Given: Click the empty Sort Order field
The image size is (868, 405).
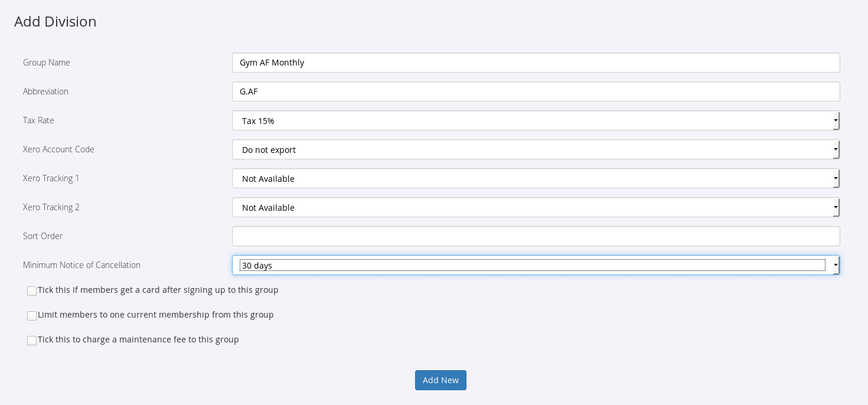Looking at the screenshot, I should 536,236.
